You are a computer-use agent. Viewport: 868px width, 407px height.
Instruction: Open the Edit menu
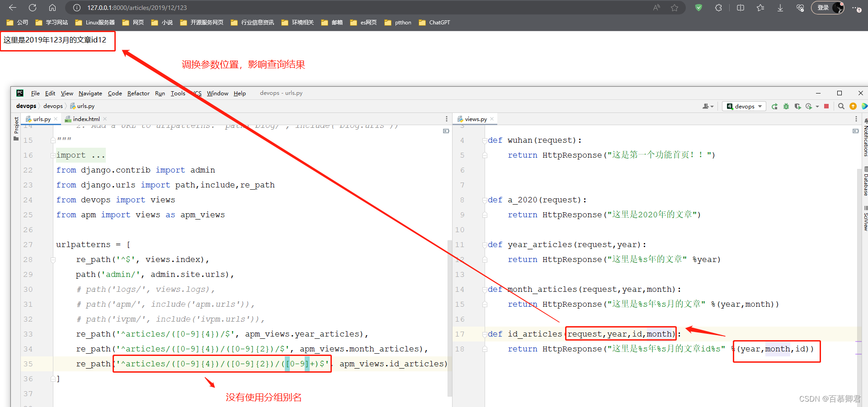point(50,93)
